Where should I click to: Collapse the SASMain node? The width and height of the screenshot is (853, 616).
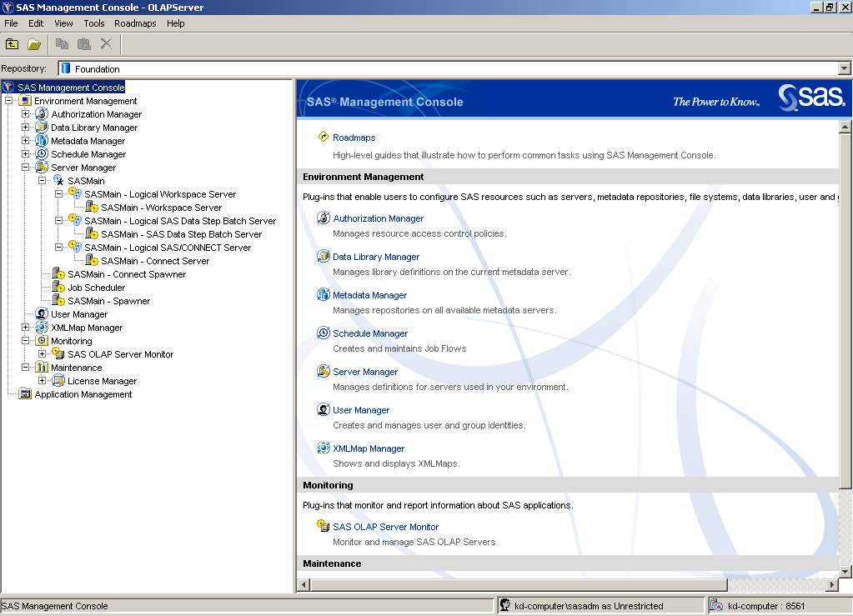click(42, 181)
